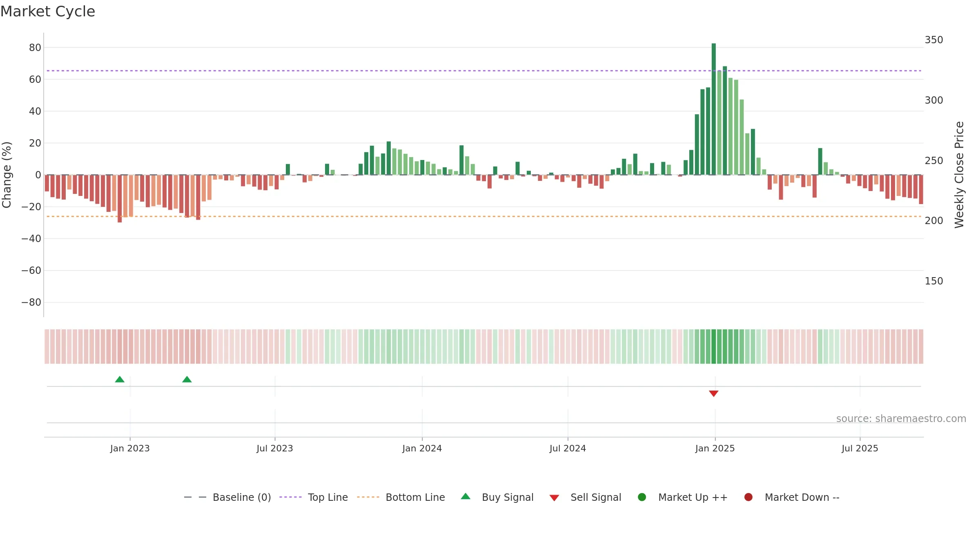Image resolution: width=980 pixels, height=551 pixels.
Task: Click the lowest red bar near Dec 2022
Action: (x=120, y=199)
